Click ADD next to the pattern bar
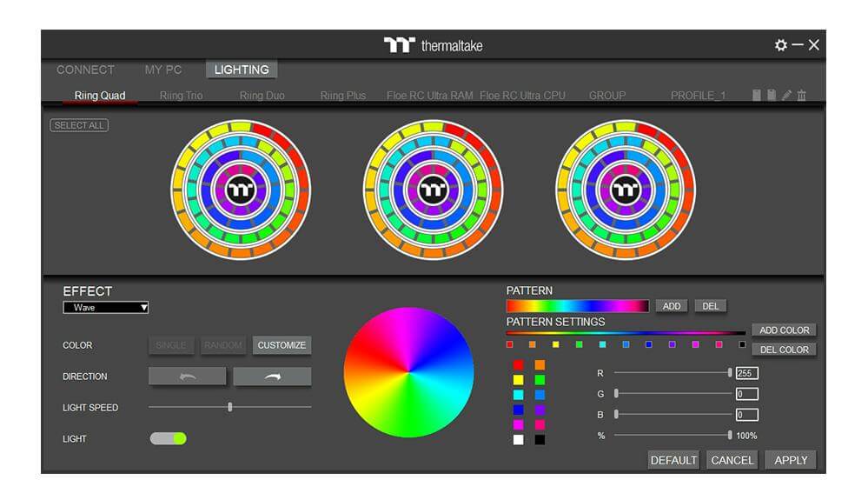 point(672,306)
